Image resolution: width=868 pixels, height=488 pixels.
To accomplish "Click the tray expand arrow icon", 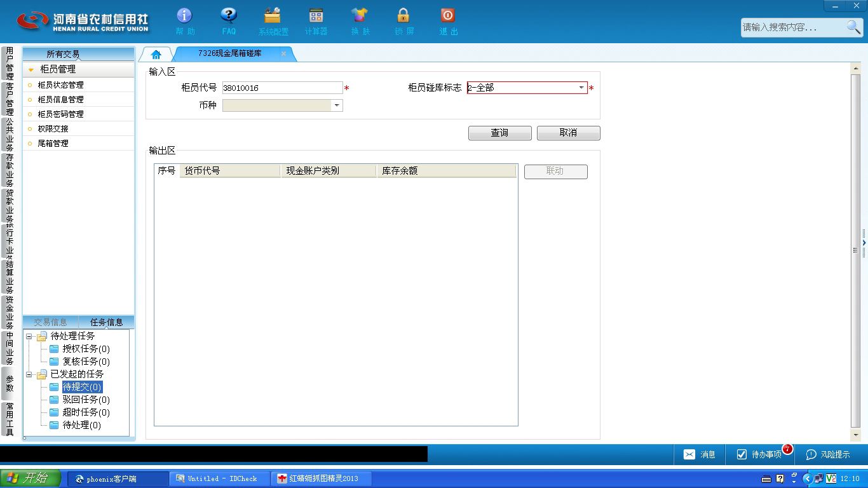I will click(x=808, y=478).
